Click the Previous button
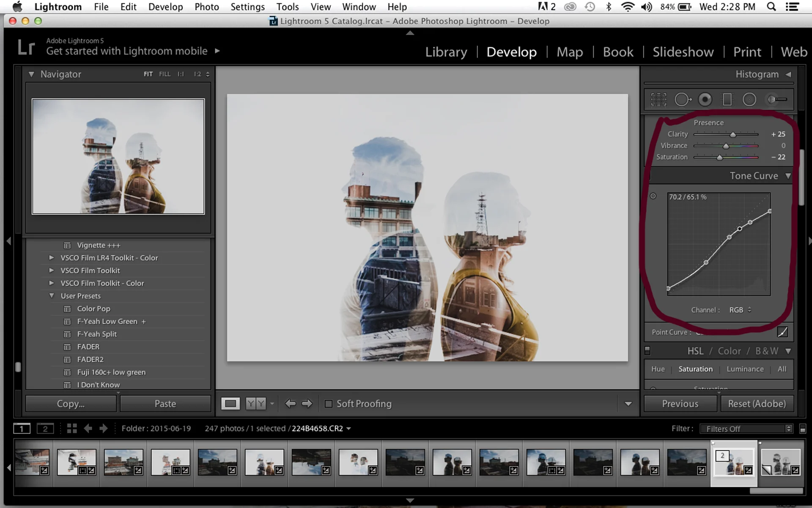The image size is (812, 508). 680,404
